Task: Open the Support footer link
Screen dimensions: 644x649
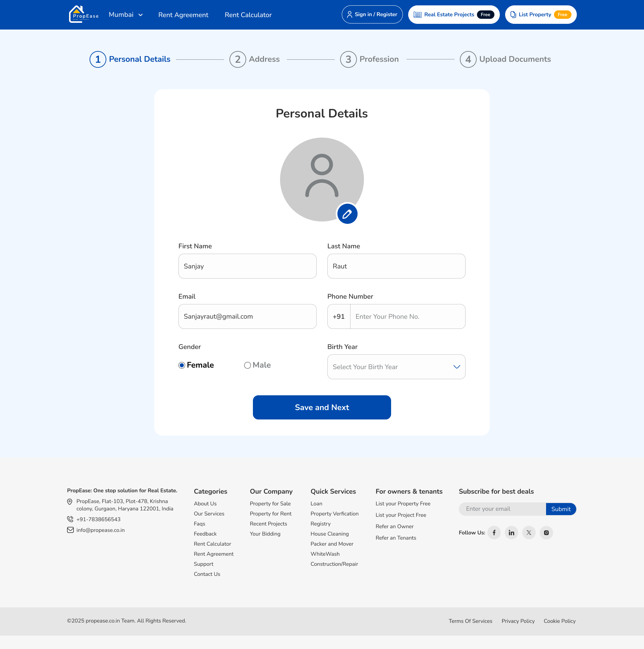Action: click(204, 564)
